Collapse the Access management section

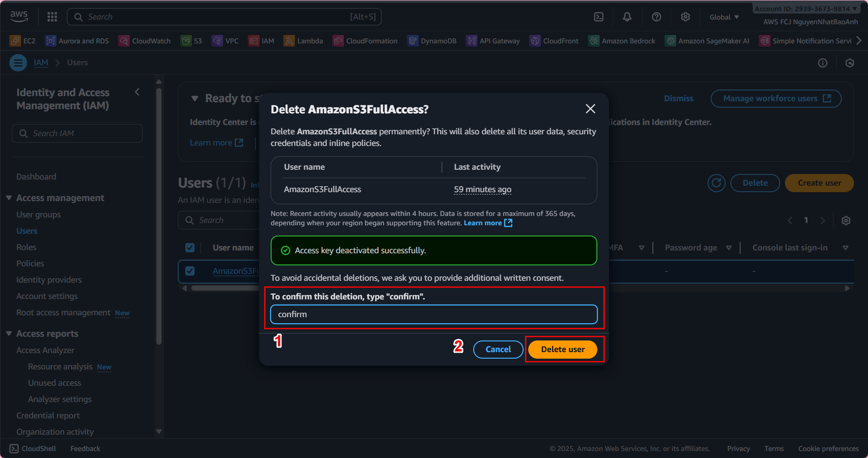[x=9, y=198]
